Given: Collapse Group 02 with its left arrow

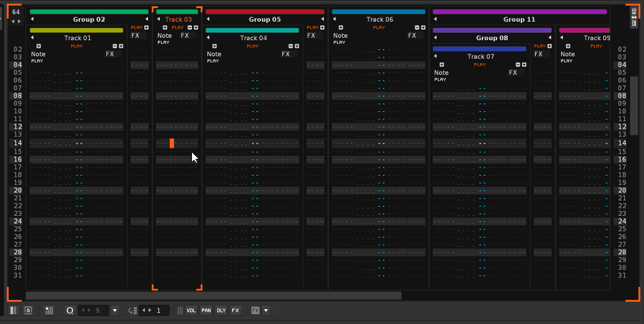Looking at the screenshot, I should pyautogui.click(x=32, y=20).
